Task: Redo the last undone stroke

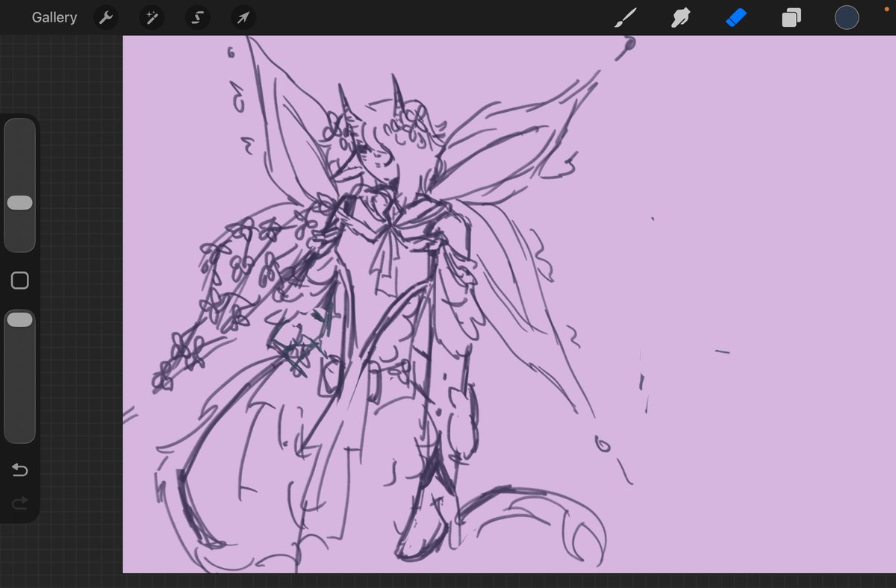Action: coord(20,504)
